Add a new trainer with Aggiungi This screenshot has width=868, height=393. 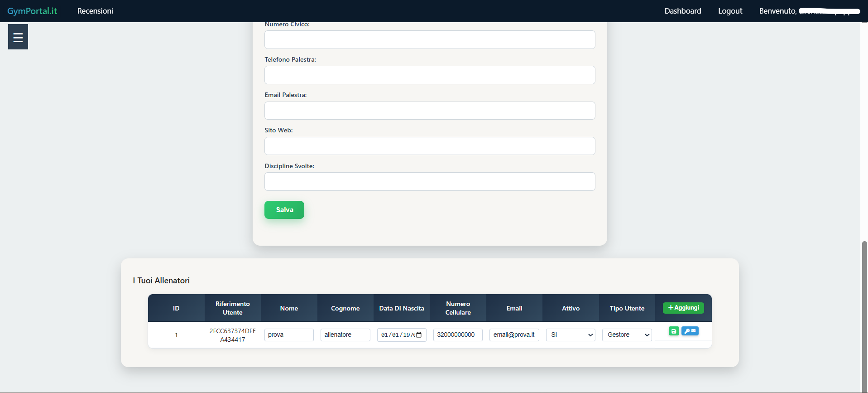pyautogui.click(x=683, y=308)
